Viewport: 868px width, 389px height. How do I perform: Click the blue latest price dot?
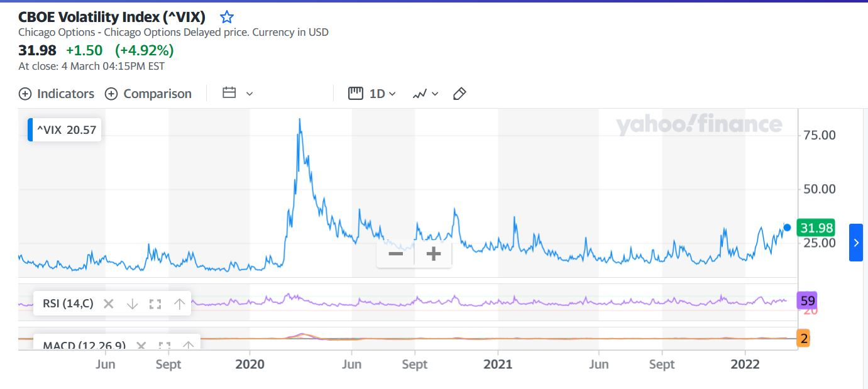[x=787, y=227]
